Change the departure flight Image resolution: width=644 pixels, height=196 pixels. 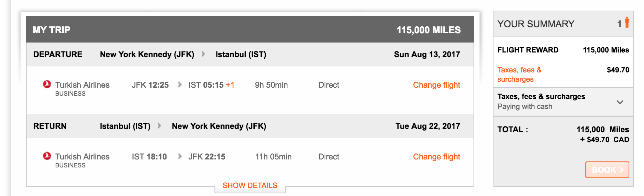tap(437, 85)
